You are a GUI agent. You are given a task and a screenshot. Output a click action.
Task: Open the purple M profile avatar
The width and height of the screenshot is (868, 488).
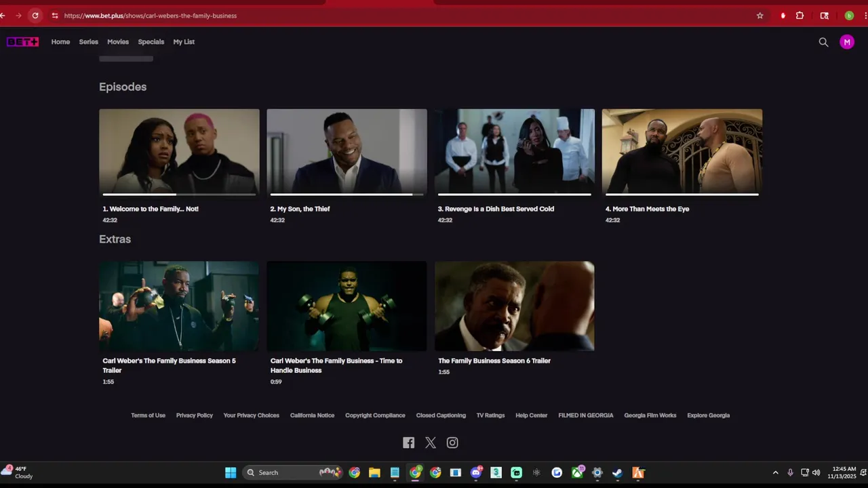coord(846,42)
